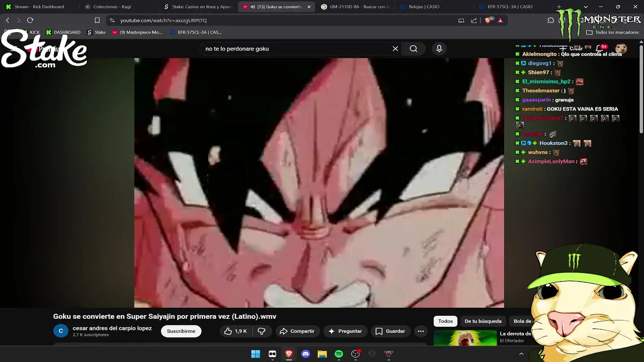The width and height of the screenshot is (644, 362).
Task: Switch to the EFR-575CL-3A | CASIO tab
Action: (x=513, y=7)
